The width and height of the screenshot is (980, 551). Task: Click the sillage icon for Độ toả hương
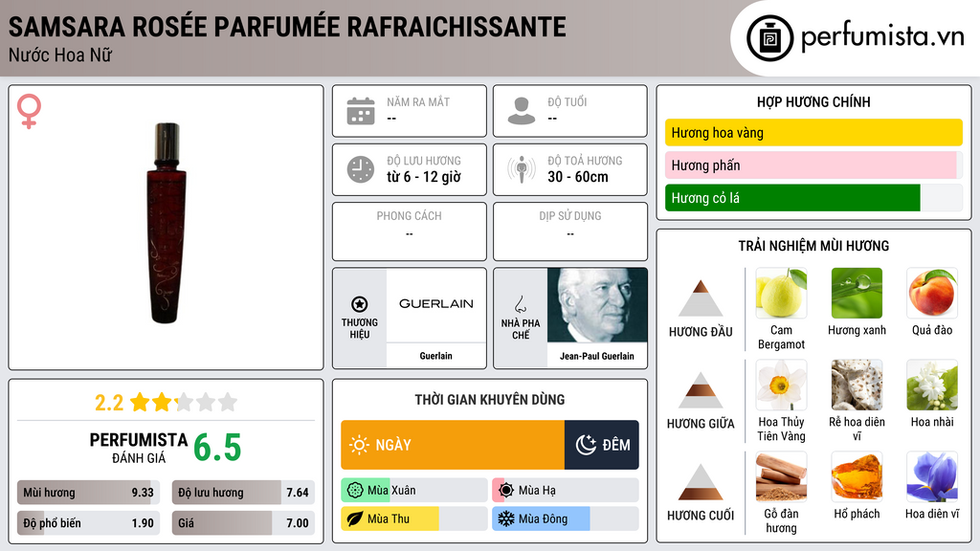pyautogui.click(x=522, y=169)
